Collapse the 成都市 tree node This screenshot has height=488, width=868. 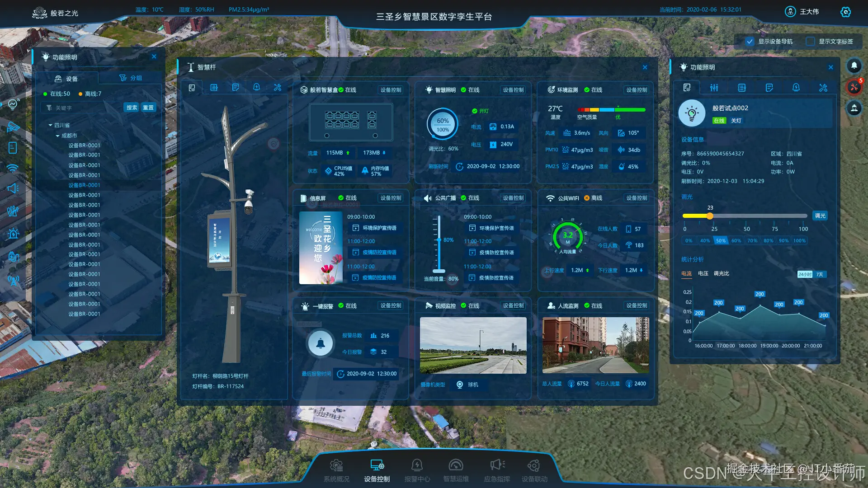57,136
